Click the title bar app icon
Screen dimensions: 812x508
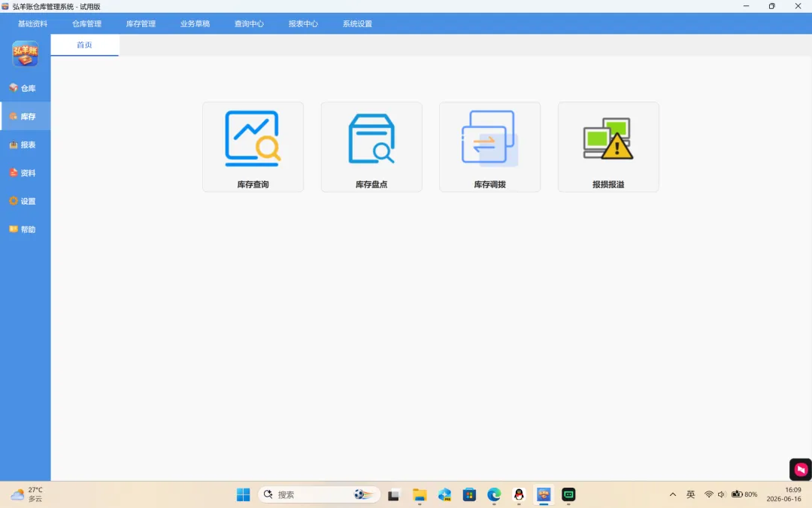click(x=5, y=6)
